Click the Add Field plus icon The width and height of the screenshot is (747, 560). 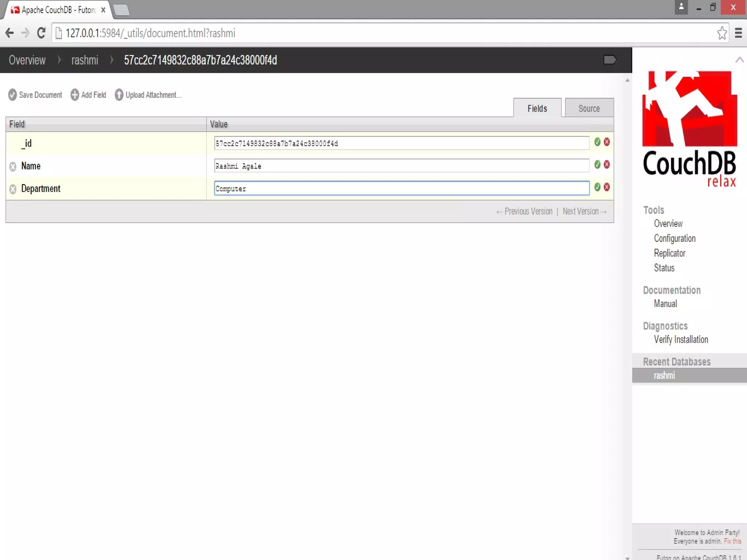pos(75,95)
